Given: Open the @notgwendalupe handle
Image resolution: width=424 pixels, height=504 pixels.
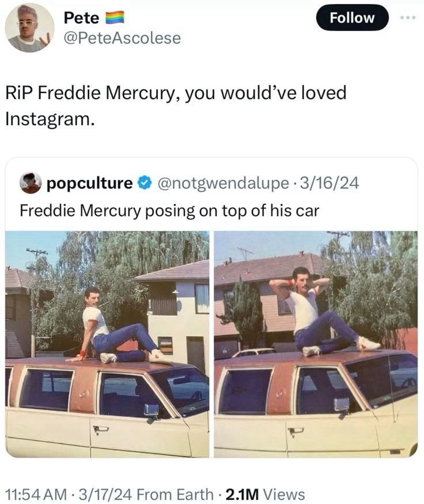Looking at the screenshot, I should 223,183.
